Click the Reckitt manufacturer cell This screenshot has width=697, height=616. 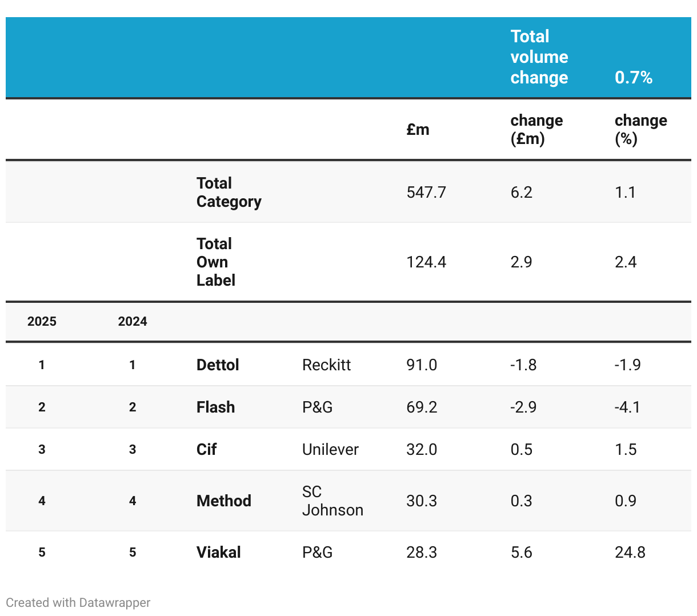[x=327, y=365]
